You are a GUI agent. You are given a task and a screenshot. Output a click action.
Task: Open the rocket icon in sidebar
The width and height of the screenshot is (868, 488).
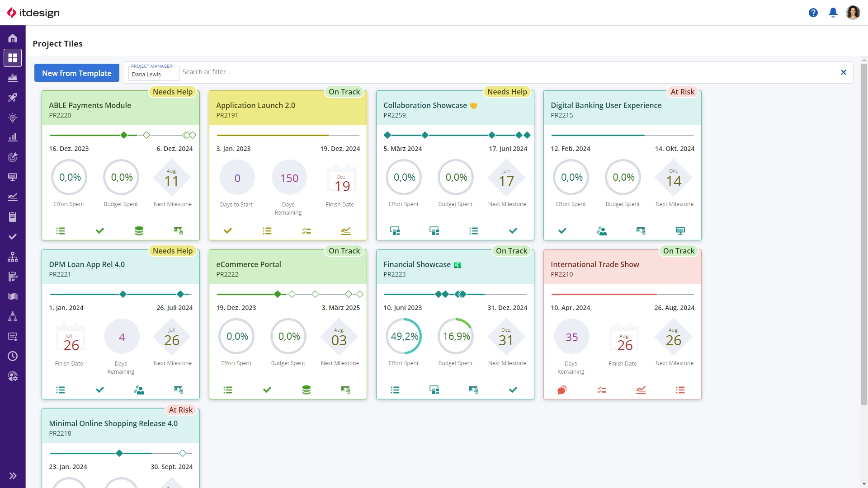tap(13, 98)
